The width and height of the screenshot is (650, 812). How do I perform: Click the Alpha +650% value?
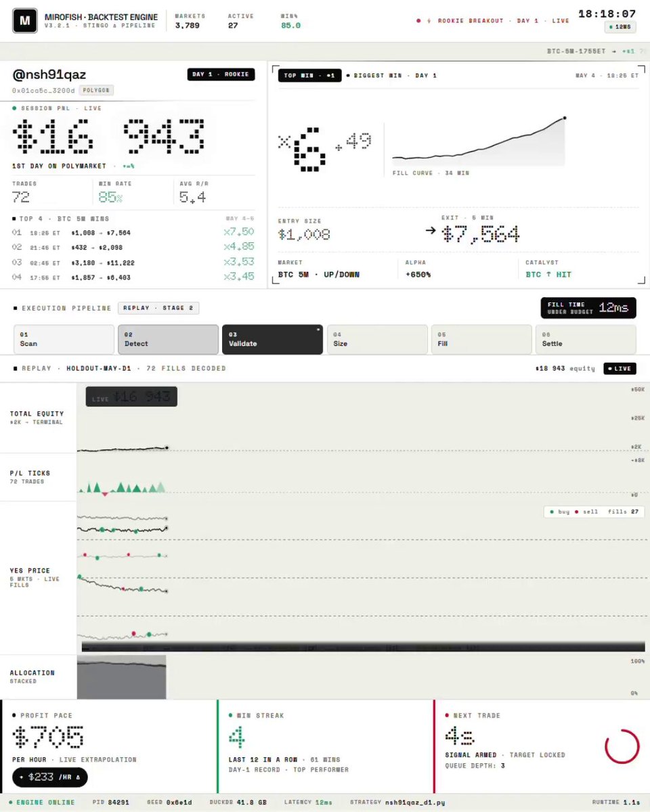(x=418, y=274)
